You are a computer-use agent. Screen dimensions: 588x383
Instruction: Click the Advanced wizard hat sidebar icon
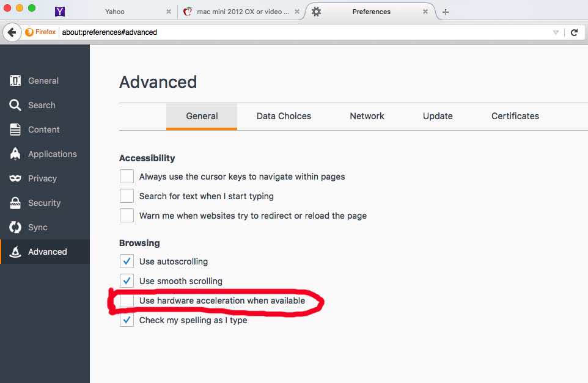point(15,252)
